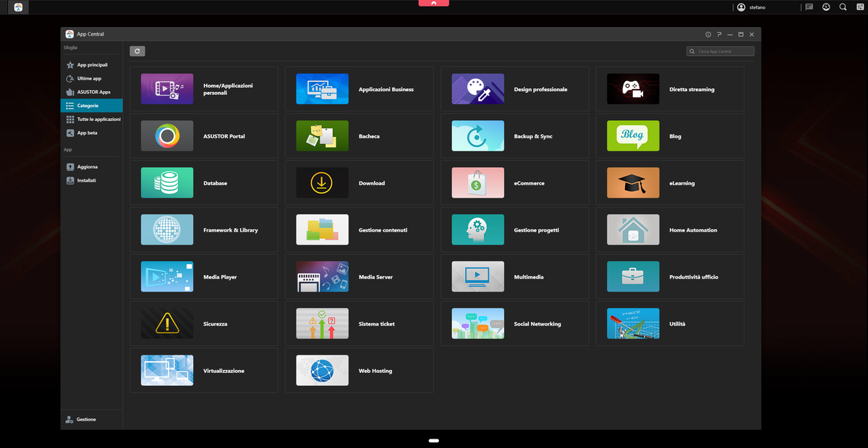Viewport: 868px width, 448px height.
Task: Click the App Central info icon
Action: [x=708, y=34]
